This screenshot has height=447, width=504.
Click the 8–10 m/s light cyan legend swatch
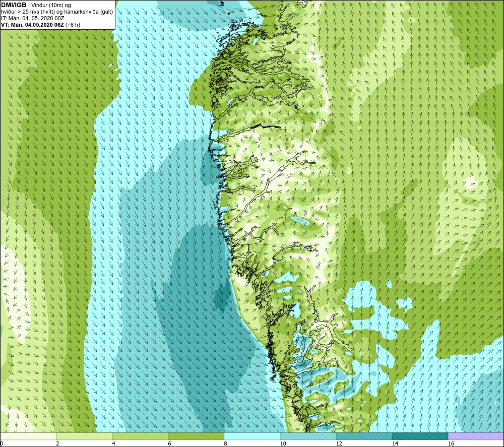click(x=252, y=436)
